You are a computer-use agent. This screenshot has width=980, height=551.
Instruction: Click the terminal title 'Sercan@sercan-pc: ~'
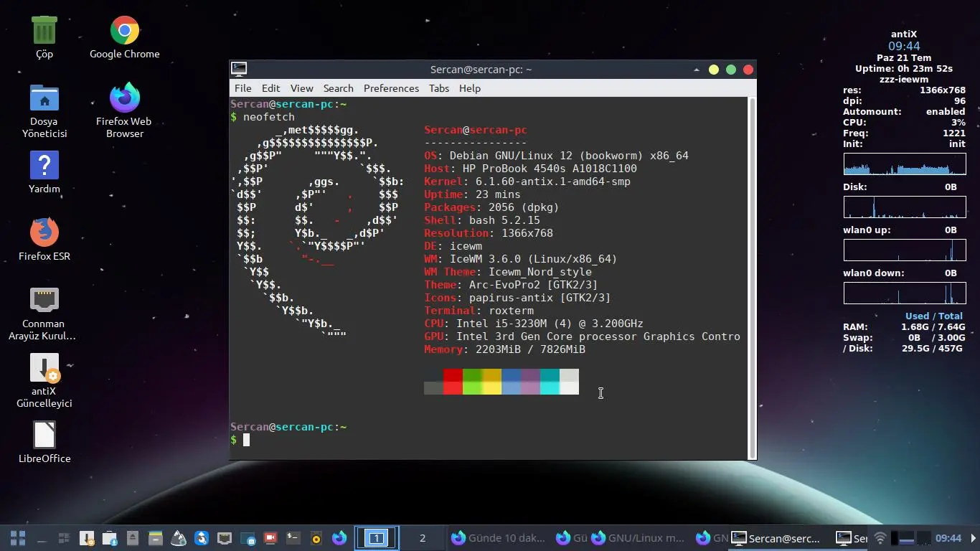481,70
